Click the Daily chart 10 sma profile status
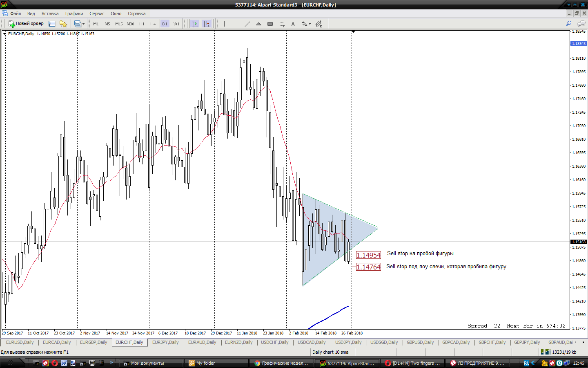 (x=330, y=352)
